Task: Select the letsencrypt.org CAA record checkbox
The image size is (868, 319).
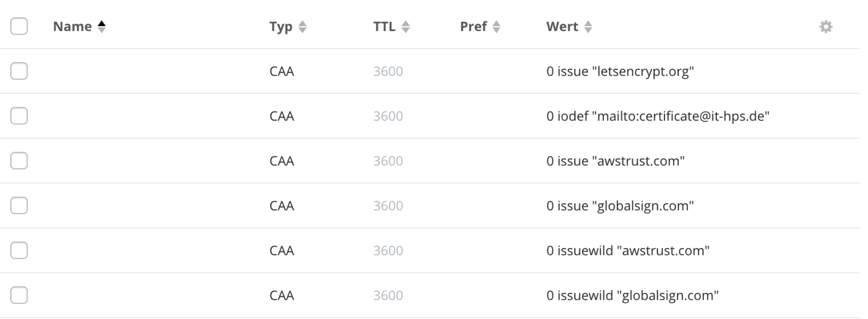Action: pyautogui.click(x=19, y=71)
